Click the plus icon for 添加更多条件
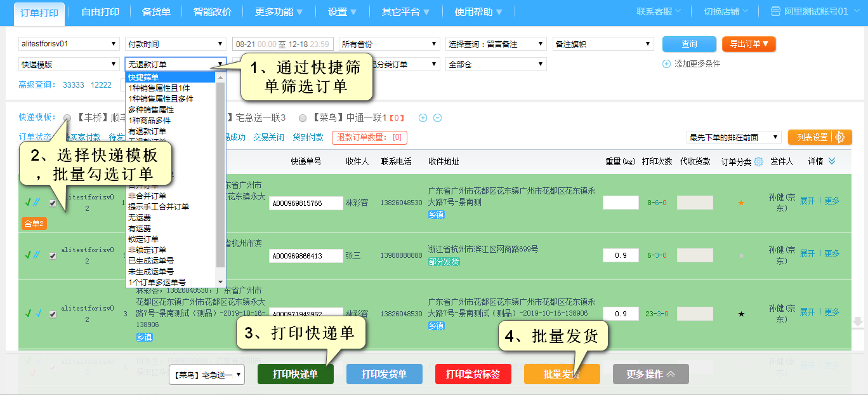Image resolution: width=868 pixels, height=395 pixels. point(666,64)
